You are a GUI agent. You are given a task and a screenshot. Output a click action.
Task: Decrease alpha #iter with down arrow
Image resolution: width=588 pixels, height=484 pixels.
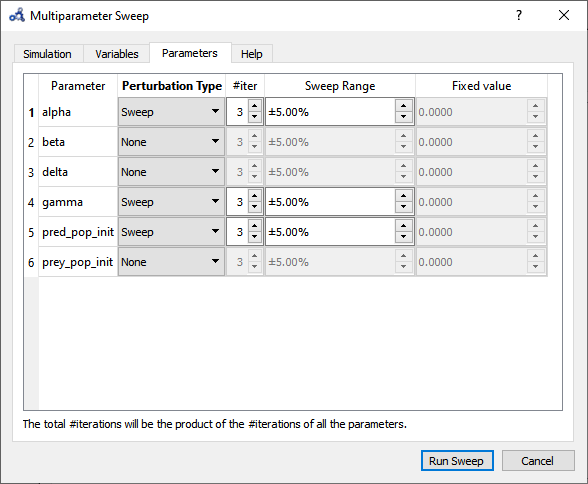coord(255,117)
